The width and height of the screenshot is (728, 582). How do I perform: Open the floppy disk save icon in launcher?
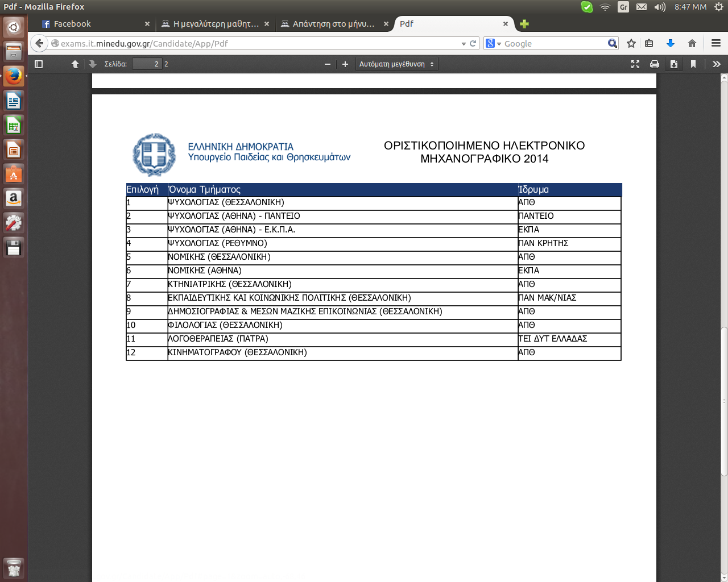tap(14, 248)
